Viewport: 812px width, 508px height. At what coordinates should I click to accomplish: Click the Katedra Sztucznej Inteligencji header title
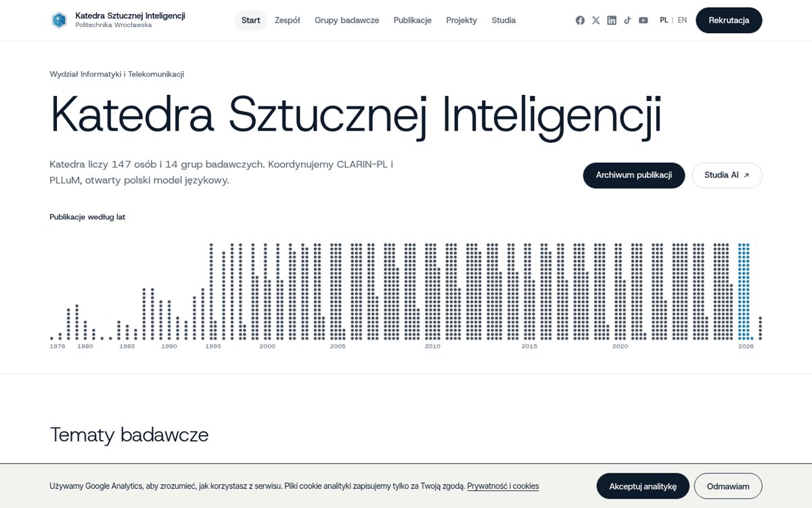tap(131, 16)
